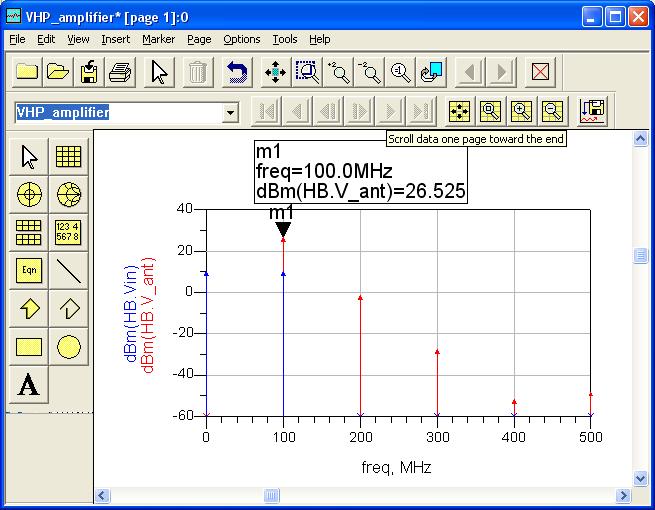Screen dimensions: 655x510
Task: Click the m1 marker readout box
Action: pyautogui.click(x=361, y=171)
